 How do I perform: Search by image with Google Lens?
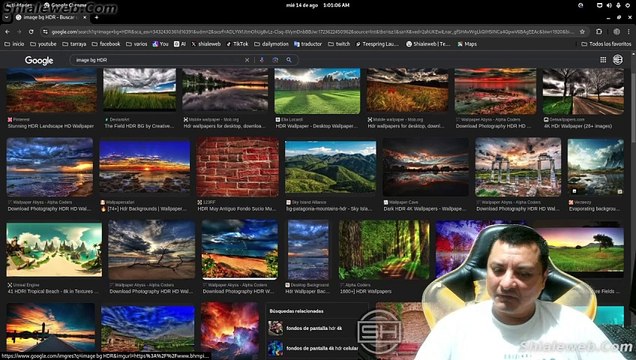click(275, 60)
